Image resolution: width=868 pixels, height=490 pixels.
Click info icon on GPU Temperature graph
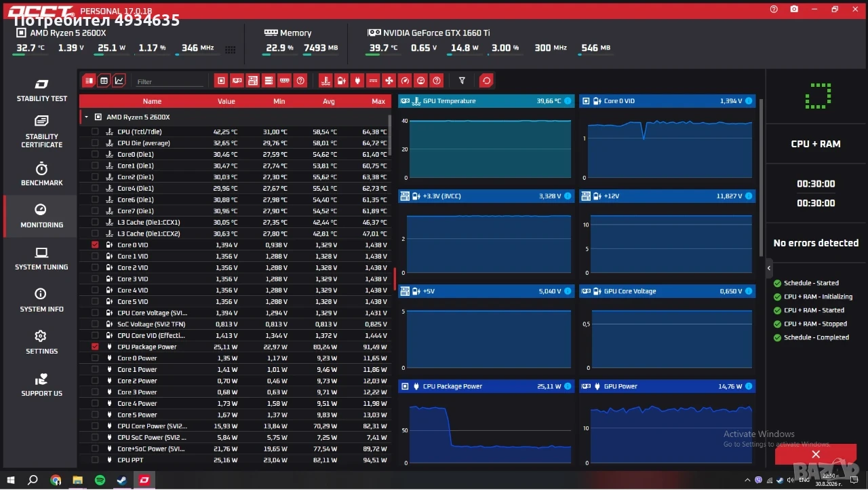(568, 101)
